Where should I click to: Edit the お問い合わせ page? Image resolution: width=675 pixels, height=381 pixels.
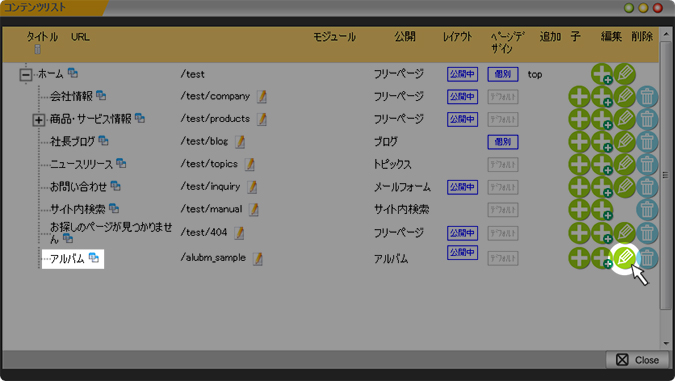(625, 187)
